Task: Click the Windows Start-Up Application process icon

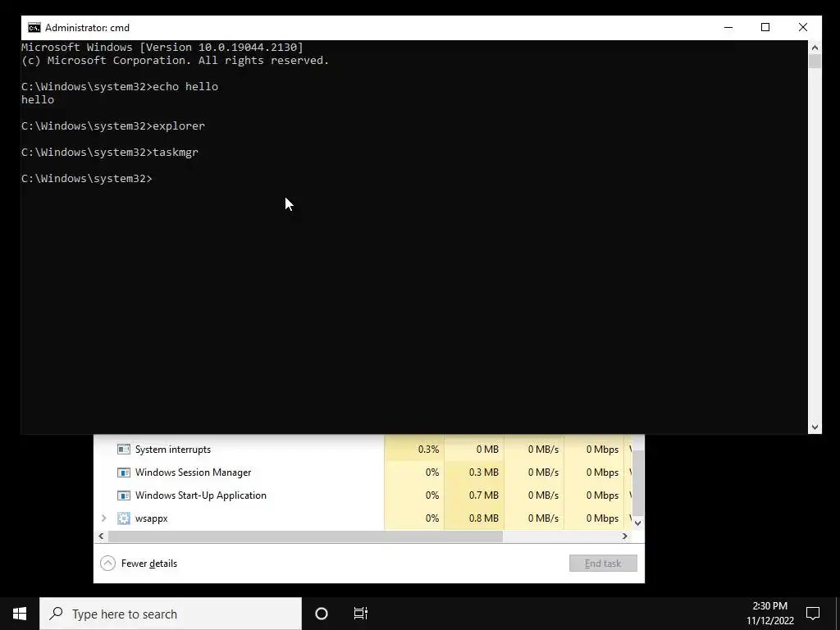Action: point(124,495)
